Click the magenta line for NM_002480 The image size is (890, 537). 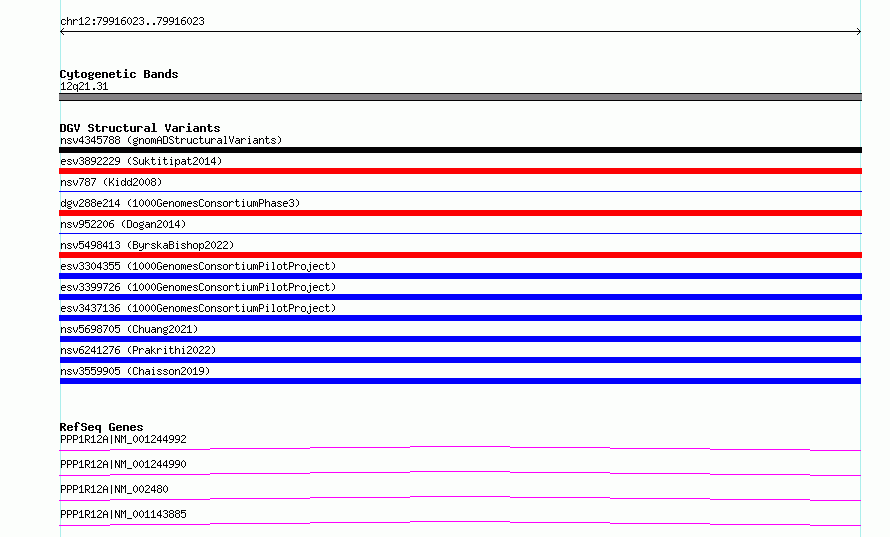click(x=460, y=498)
